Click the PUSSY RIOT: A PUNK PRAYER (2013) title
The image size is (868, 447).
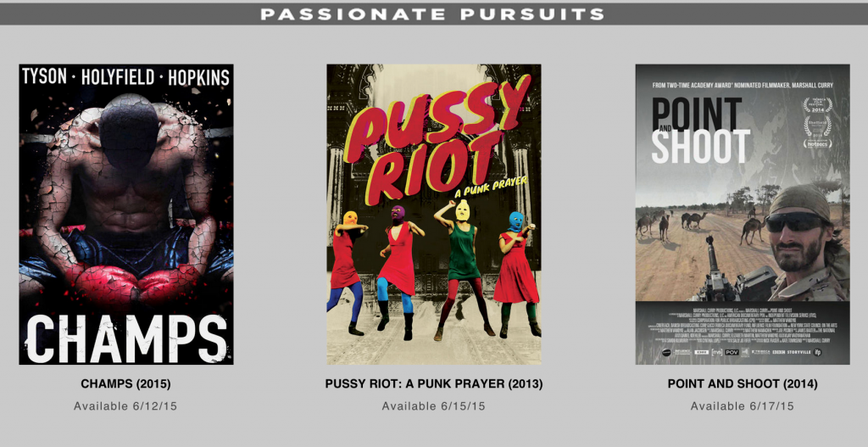click(434, 383)
